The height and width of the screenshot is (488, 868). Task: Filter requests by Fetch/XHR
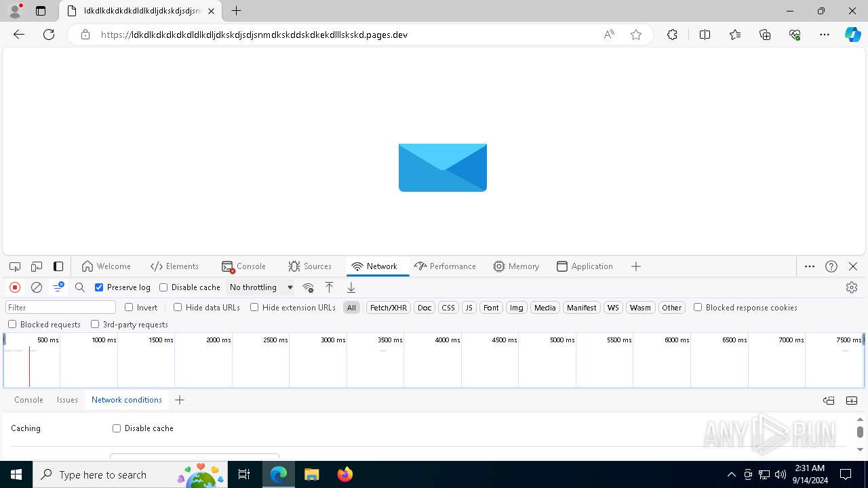click(x=389, y=308)
